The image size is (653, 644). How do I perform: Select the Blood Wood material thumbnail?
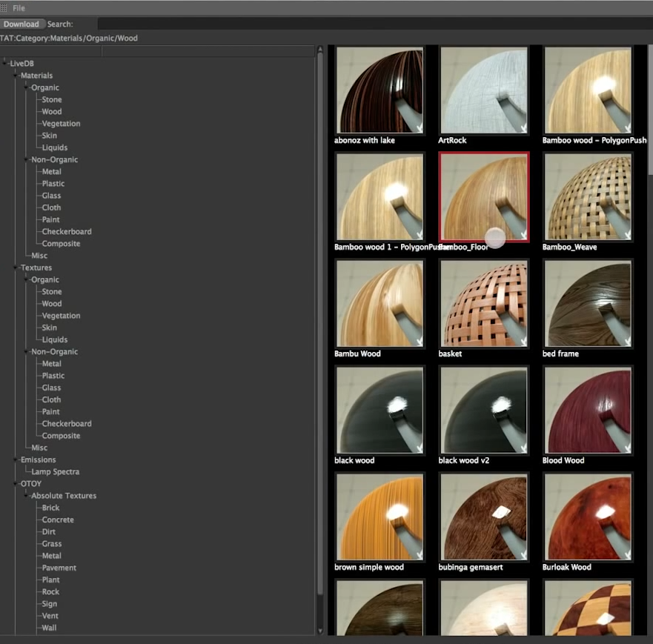[588, 410]
